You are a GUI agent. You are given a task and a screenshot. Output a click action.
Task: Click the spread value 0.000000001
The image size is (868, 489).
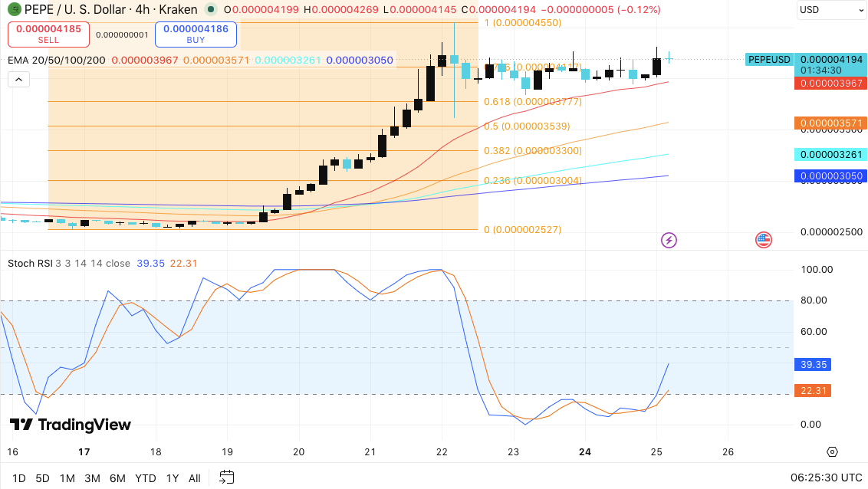pos(122,34)
